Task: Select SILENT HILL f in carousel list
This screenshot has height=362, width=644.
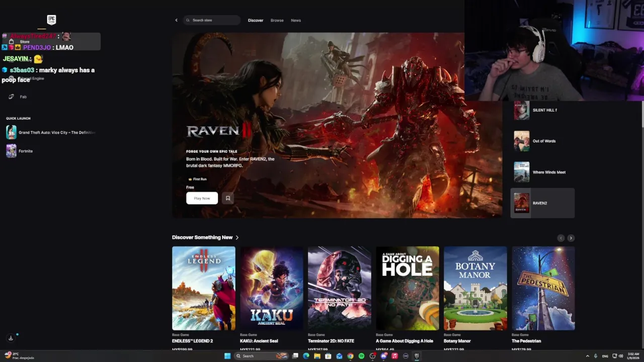Action: point(542,110)
